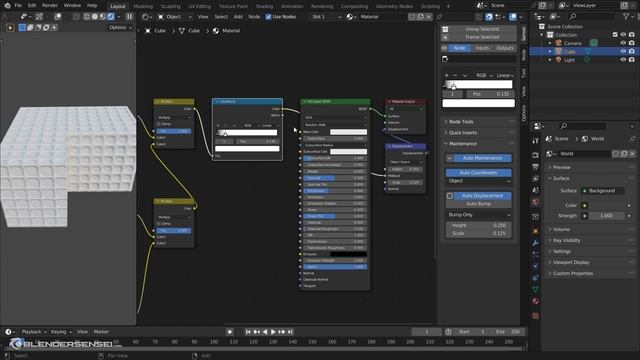
Task: Toggle the Use Nodes checkbox
Action: click(268, 17)
